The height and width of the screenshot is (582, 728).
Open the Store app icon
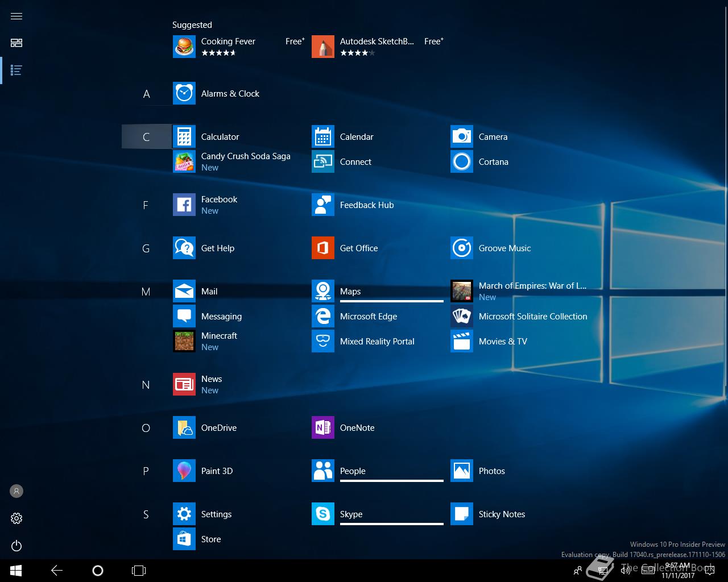coord(184,539)
